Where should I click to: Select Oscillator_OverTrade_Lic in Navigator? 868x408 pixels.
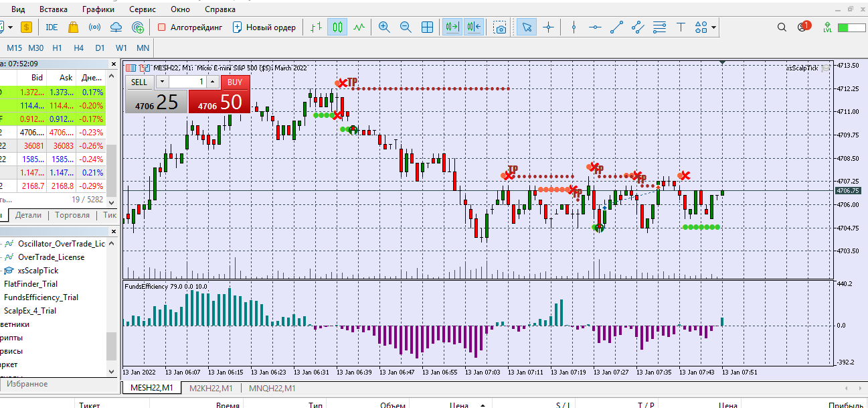pos(62,244)
